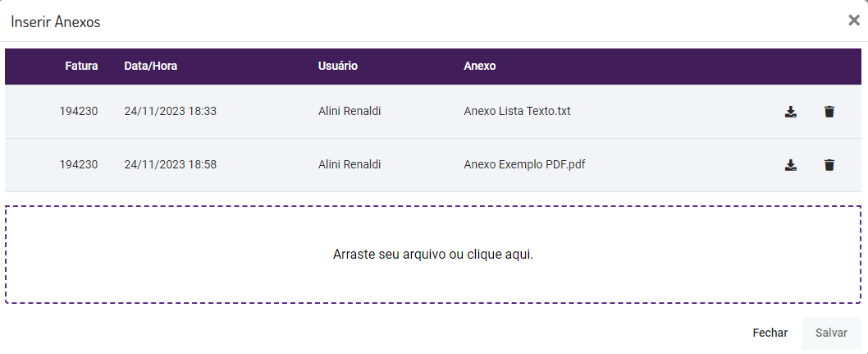Click the Anexo column header
The height and width of the screenshot is (354, 868).
coord(479,66)
